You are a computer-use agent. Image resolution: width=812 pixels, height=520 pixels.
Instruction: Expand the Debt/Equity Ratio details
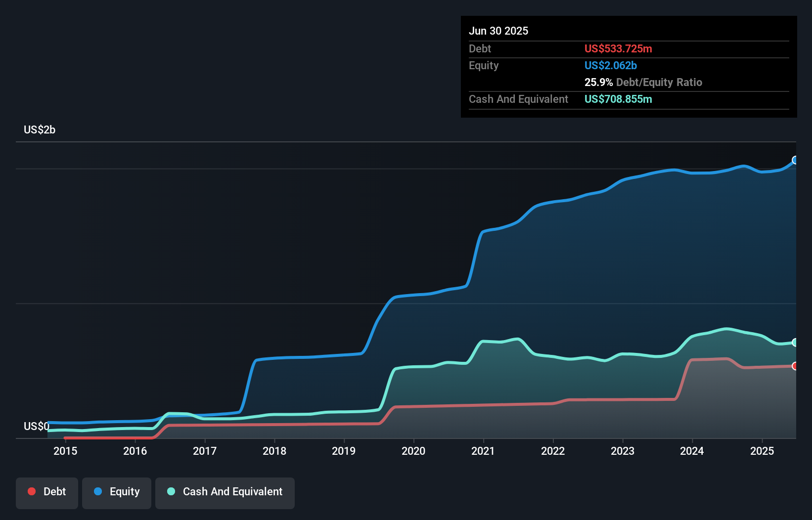pyautogui.click(x=643, y=82)
